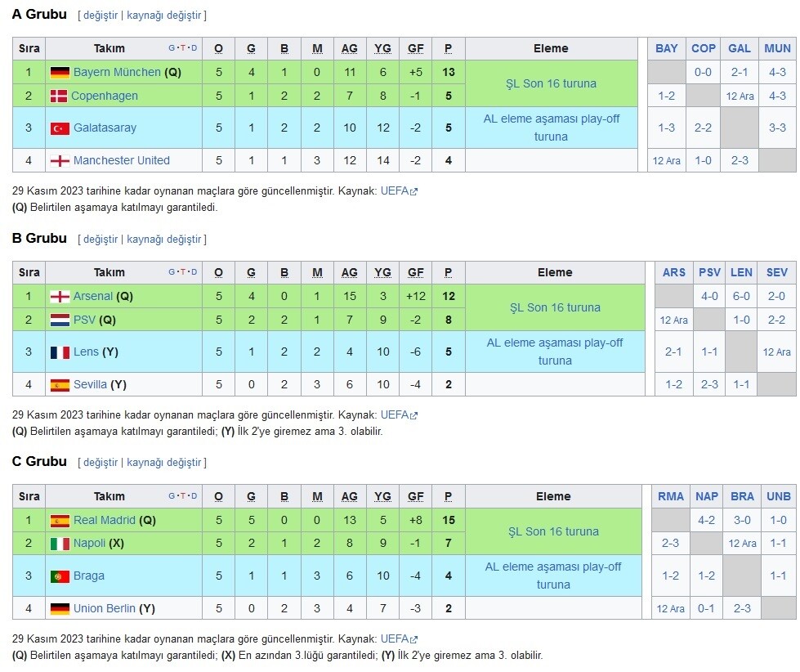Click the Netherlands flag beside PSV
This screenshot has height=672, width=800.
point(60,320)
